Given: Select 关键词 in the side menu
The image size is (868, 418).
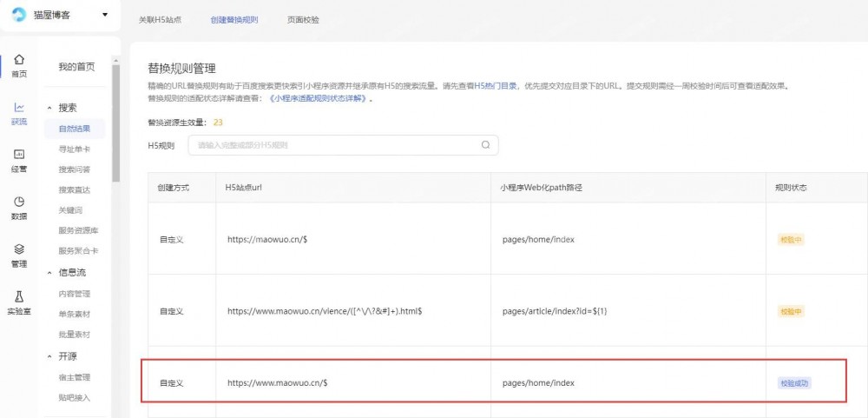Looking at the screenshot, I should tap(70, 210).
